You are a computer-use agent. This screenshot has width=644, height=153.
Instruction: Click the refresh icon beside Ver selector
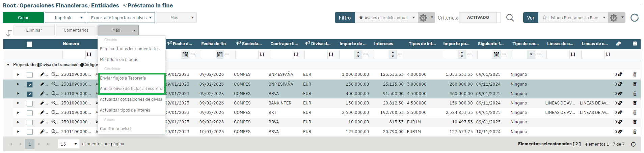click(634, 18)
